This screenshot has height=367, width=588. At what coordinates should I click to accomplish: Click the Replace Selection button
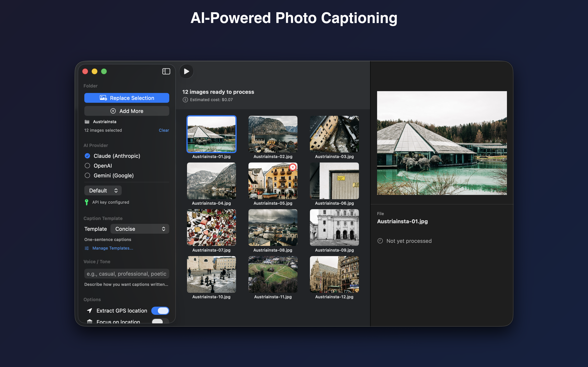point(127,98)
